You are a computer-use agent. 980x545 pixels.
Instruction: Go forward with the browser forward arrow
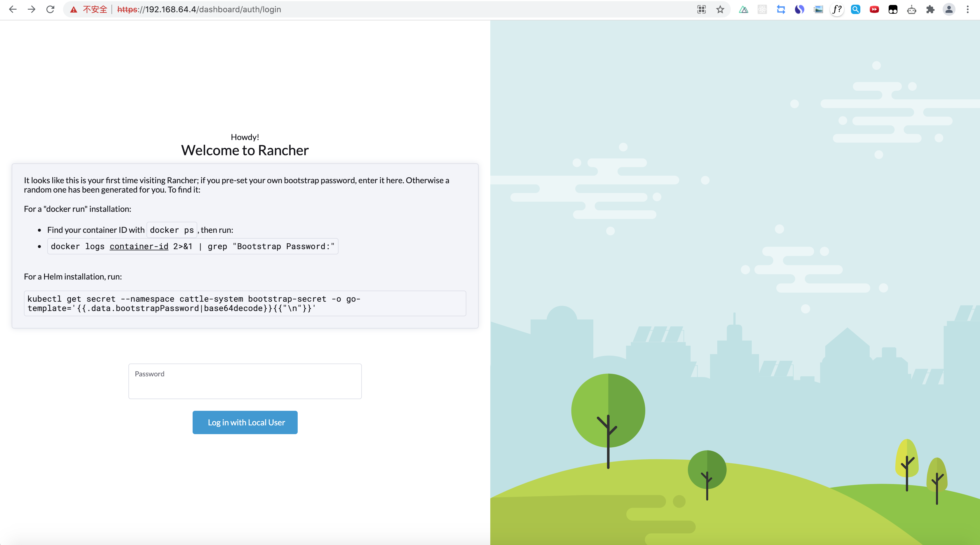[32, 10]
